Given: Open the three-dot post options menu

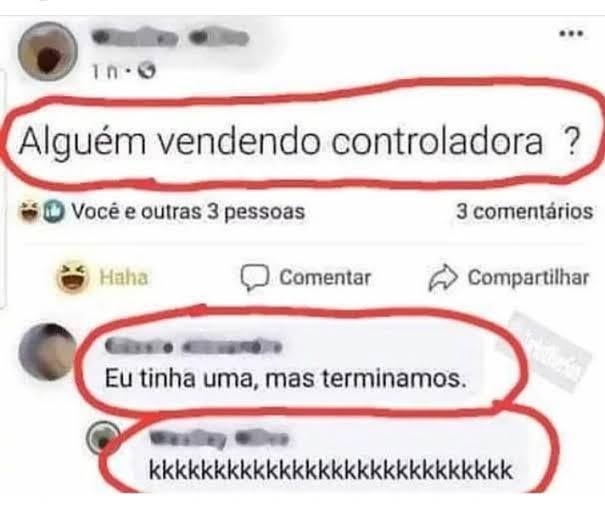Looking at the screenshot, I should click(x=571, y=34).
